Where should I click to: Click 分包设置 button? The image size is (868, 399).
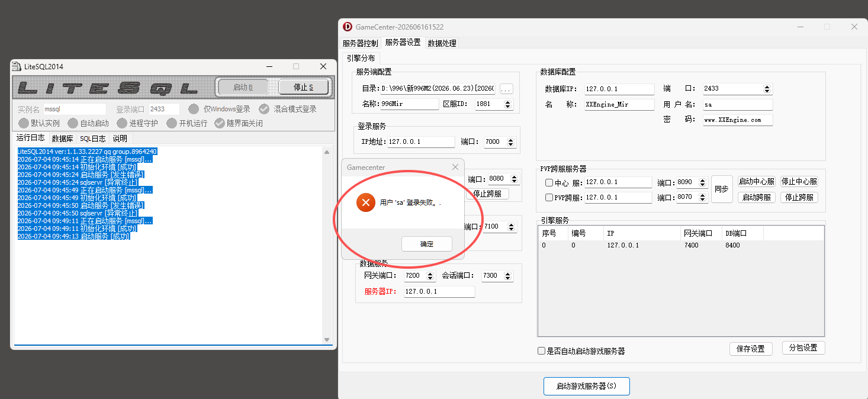(803, 348)
